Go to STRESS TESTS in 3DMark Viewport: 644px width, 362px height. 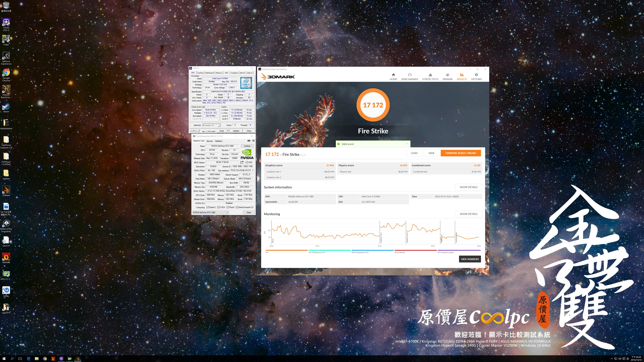pyautogui.click(x=430, y=77)
